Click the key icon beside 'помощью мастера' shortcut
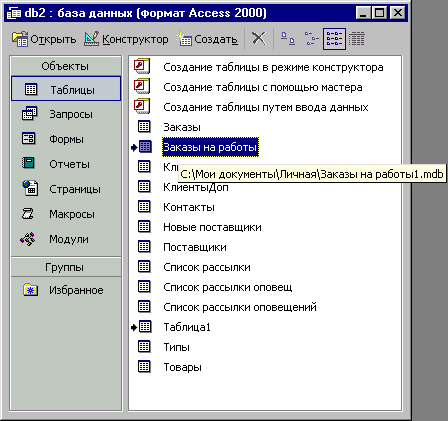Screen dimensions: 448x421 pyautogui.click(x=142, y=86)
